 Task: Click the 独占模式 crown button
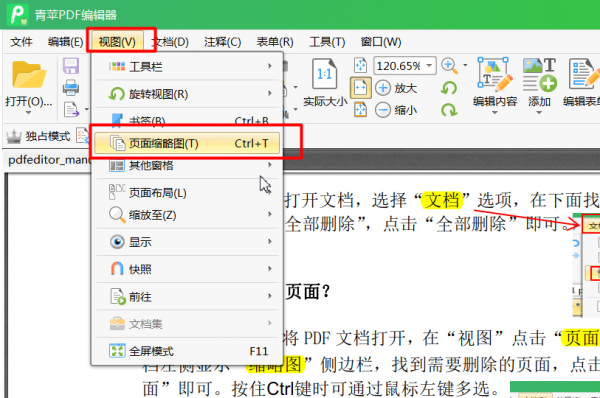(x=38, y=136)
